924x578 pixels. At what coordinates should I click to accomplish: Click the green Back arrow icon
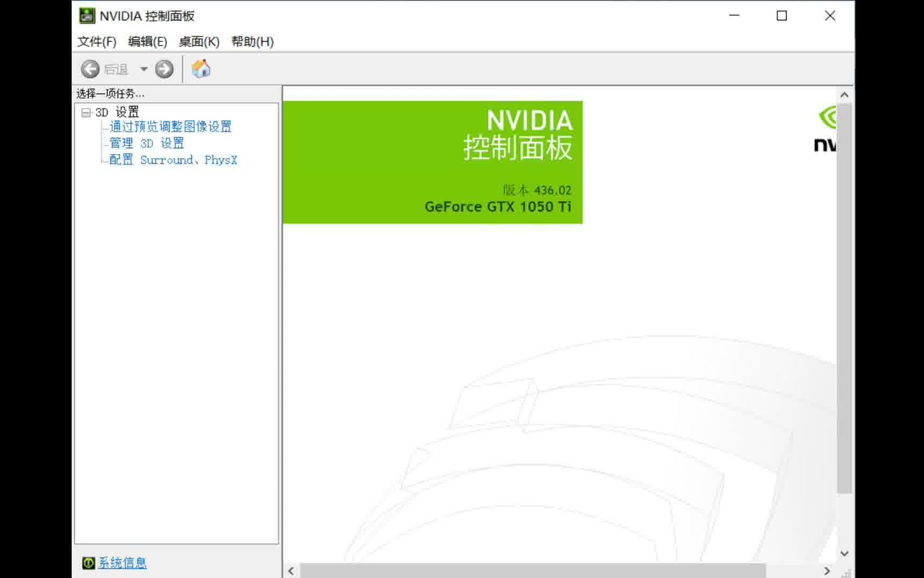tap(90, 69)
